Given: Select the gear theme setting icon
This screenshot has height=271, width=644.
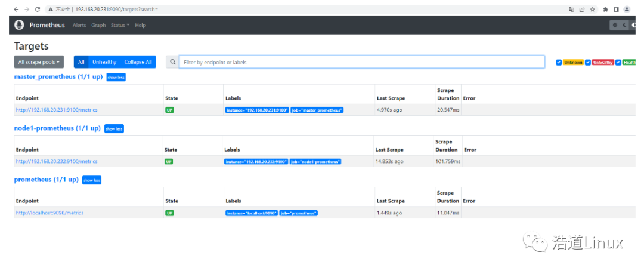Looking at the screenshot, I should pos(615,25).
